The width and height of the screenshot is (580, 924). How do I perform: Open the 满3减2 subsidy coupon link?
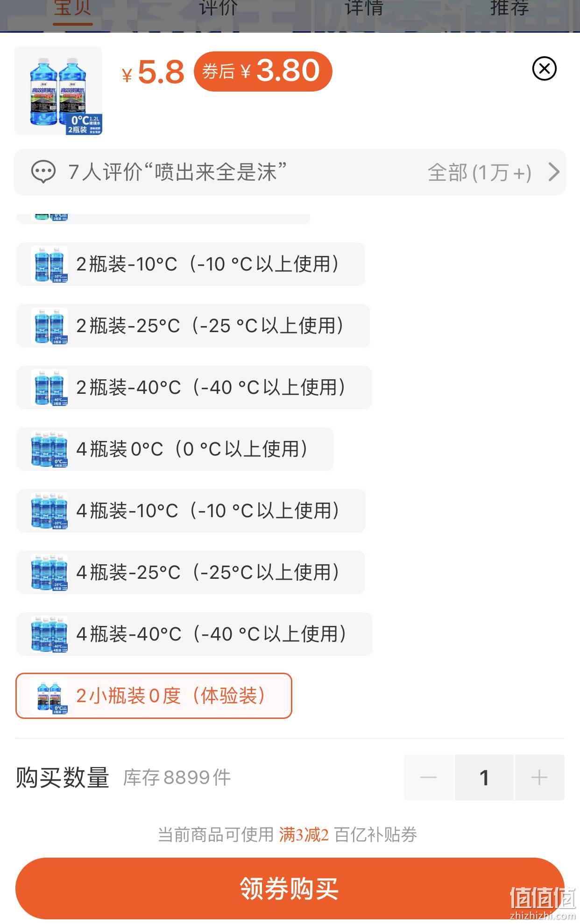[x=304, y=834]
